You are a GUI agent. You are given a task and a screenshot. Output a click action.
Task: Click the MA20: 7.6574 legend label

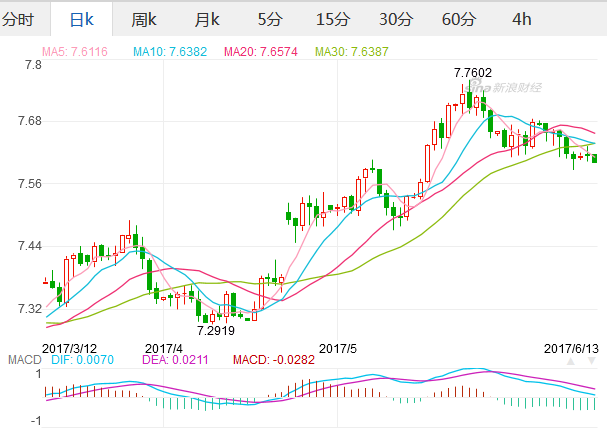(x=261, y=52)
